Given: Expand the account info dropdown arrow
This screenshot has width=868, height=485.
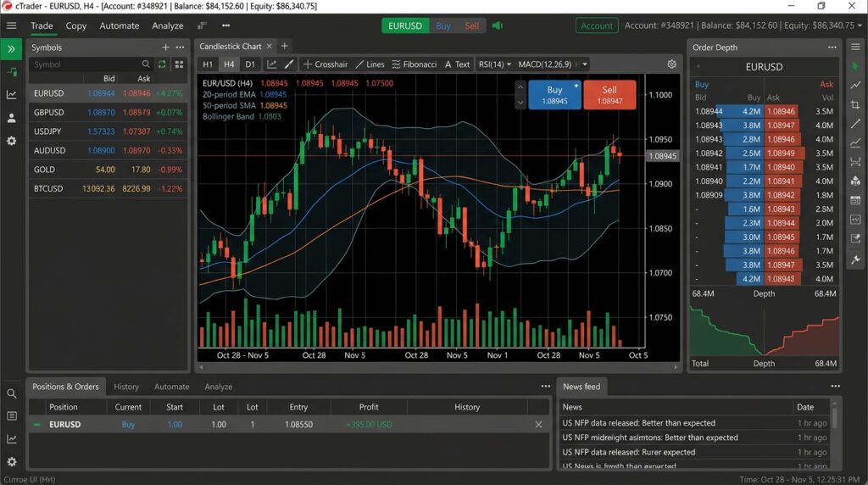Looking at the screenshot, I should coord(860,25).
